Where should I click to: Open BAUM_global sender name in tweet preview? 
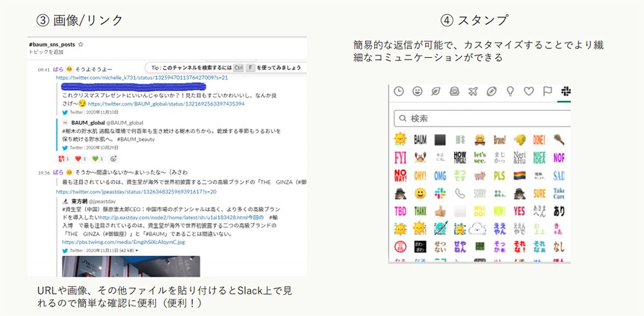(88, 123)
